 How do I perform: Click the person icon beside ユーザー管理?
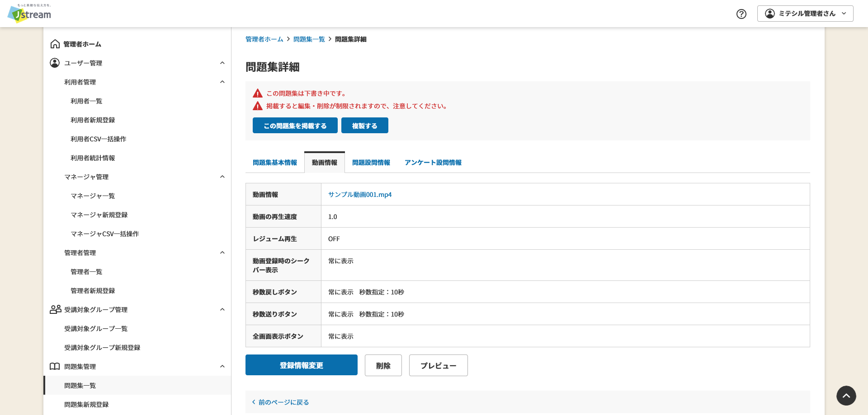[x=55, y=63]
